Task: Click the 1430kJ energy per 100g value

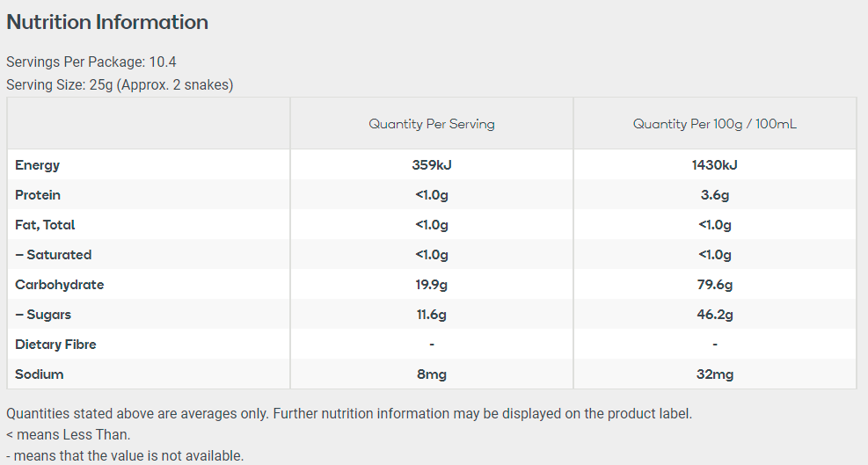Action: 715,165
